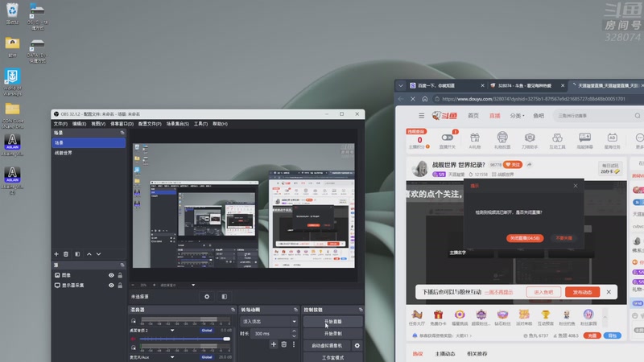
Task: Open the 编辑(E) menu in OBS
Action: 79,124
